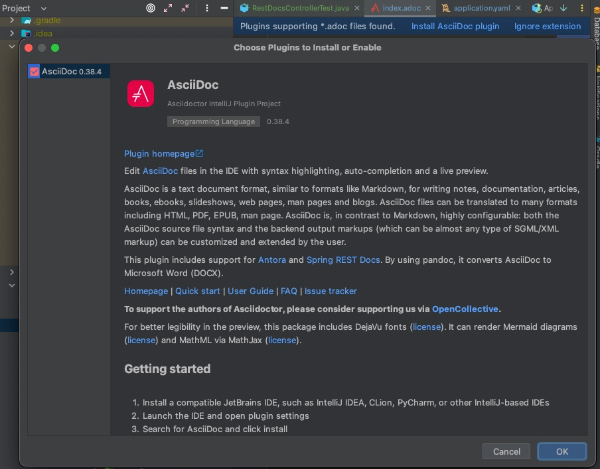Viewport: 600px width, 469px height.
Task: Close the index.adoc tab
Action: click(x=428, y=8)
